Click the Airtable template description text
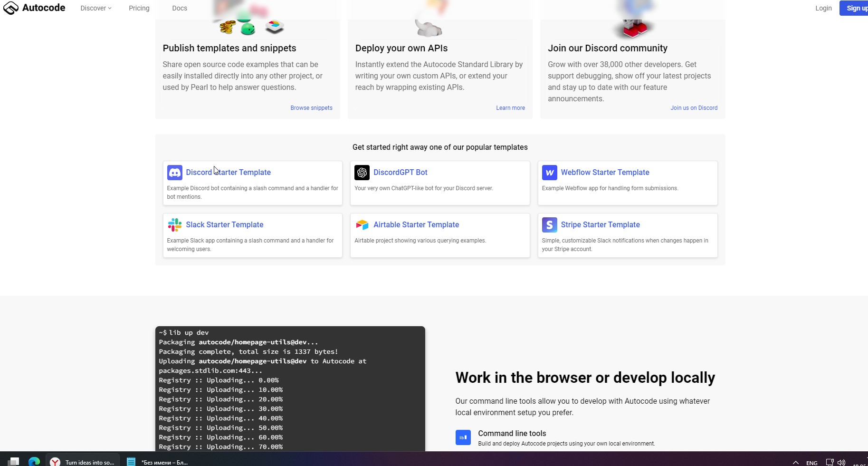Viewport: 868px width, 466px height. [420, 241]
